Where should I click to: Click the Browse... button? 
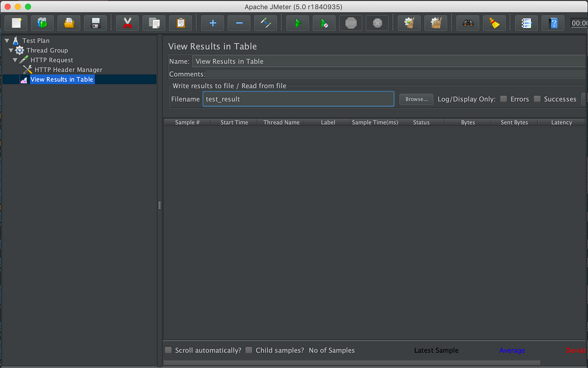(416, 99)
